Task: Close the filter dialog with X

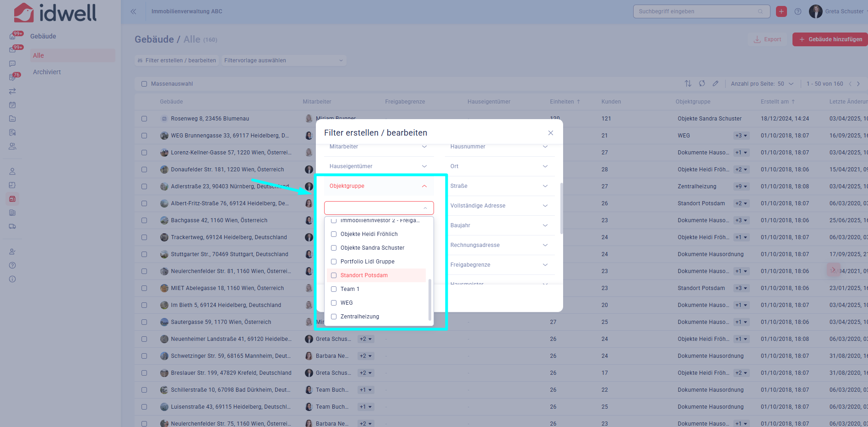Action: click(551, 133)
